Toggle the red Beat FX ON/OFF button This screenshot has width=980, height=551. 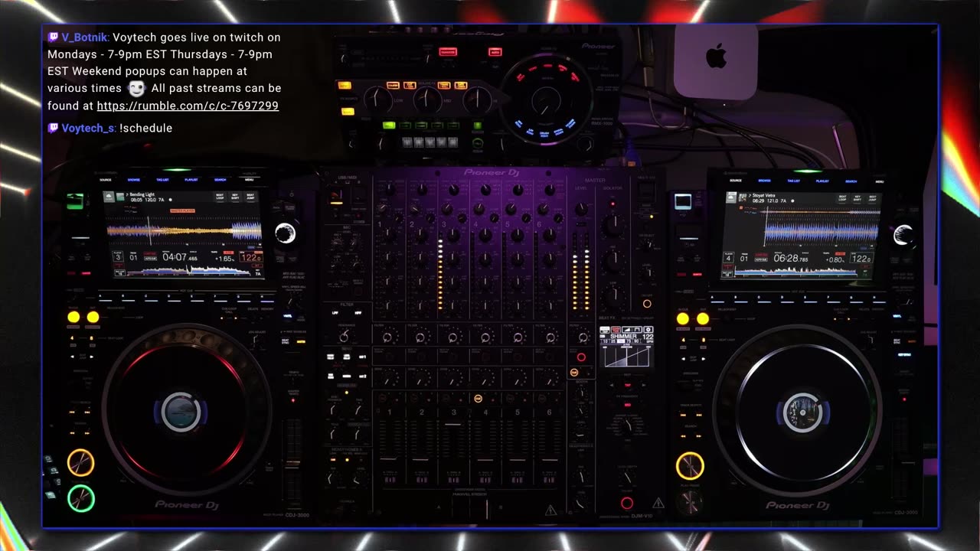point(627,504)
